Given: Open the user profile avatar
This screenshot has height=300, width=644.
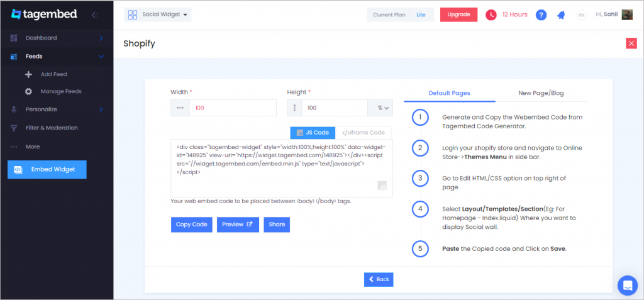Looking at the screenshot, I should click(x=627, y=15).
